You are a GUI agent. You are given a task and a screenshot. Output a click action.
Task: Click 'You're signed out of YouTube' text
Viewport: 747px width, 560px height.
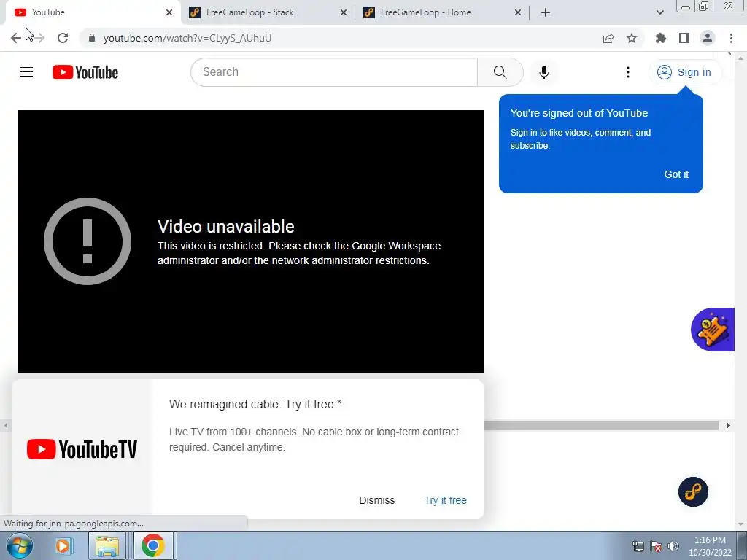(x=578, y=113)
